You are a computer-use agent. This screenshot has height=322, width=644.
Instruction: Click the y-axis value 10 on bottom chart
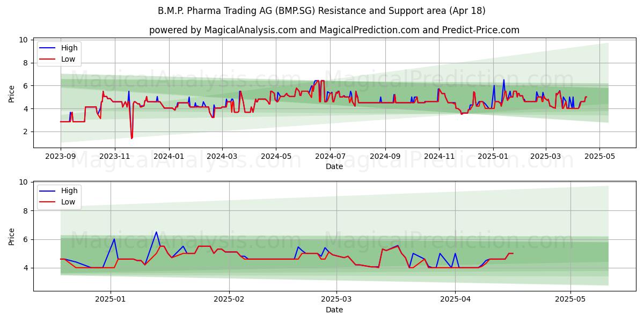point(24,182)
